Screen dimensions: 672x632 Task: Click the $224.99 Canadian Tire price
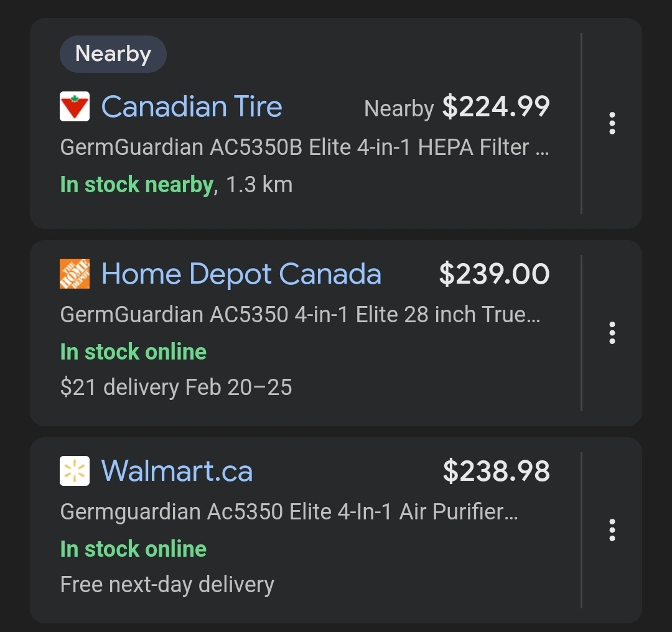click(496, 106)
